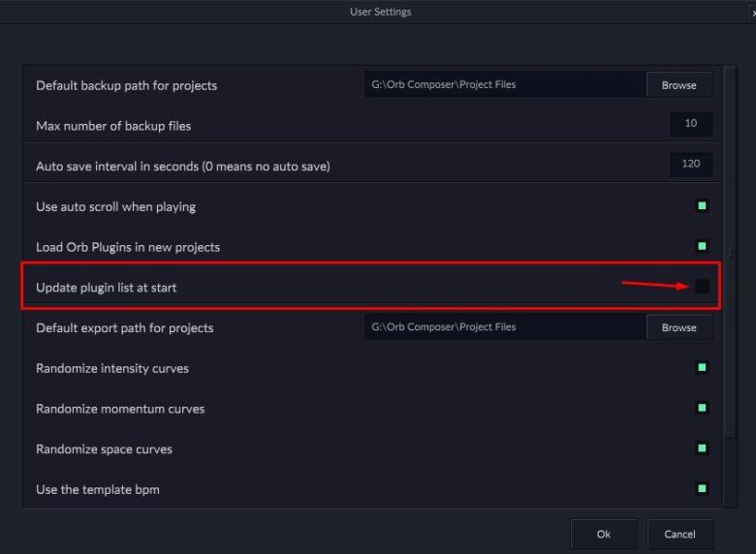Browse for default backup path

[678, 85]
